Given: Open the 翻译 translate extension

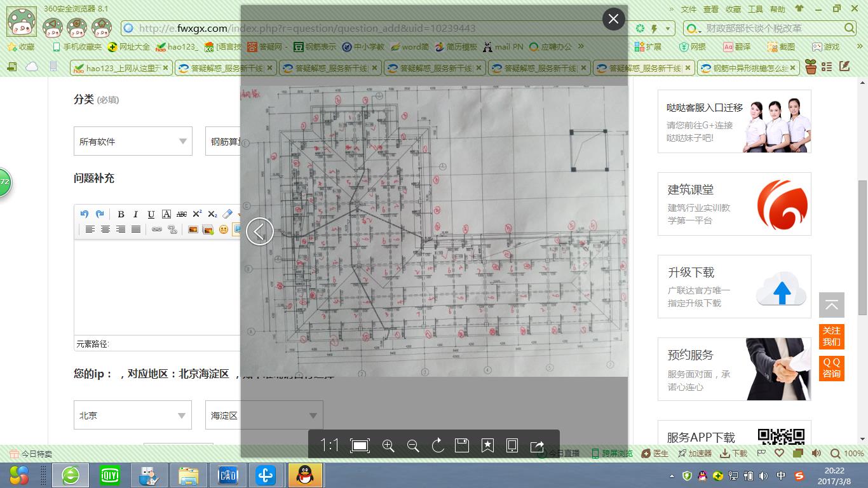Looking at the screenshot, I should [737, 46].
